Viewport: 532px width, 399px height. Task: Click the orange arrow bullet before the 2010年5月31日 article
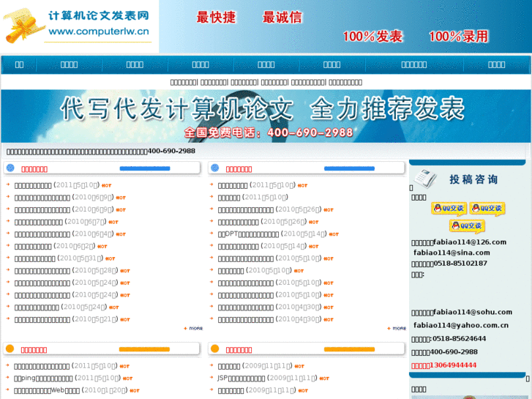pos(8,258)
